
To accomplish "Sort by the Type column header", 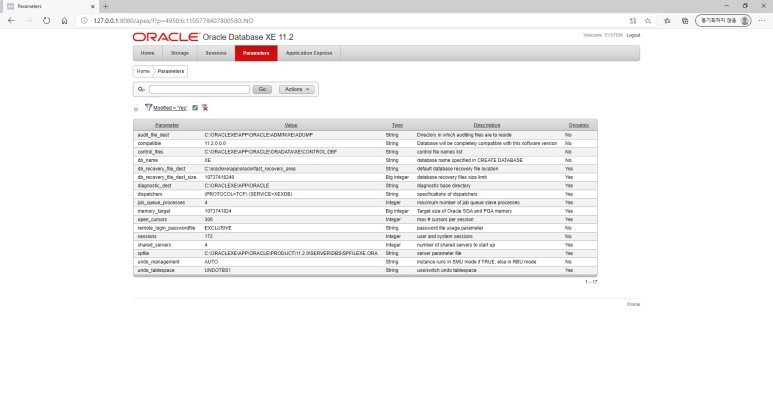I will coord(397,125).
